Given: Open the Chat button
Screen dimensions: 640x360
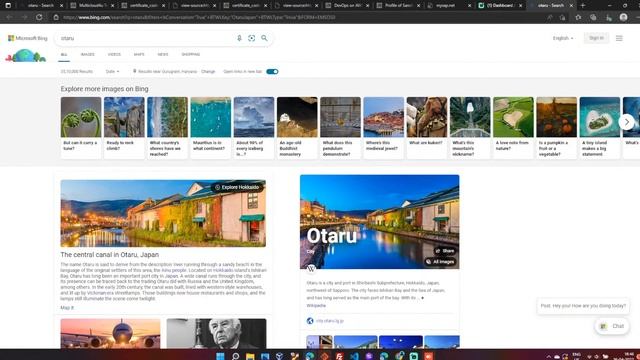Looking at the screenshot, I should pyautogui.click(x=612, y=326).
